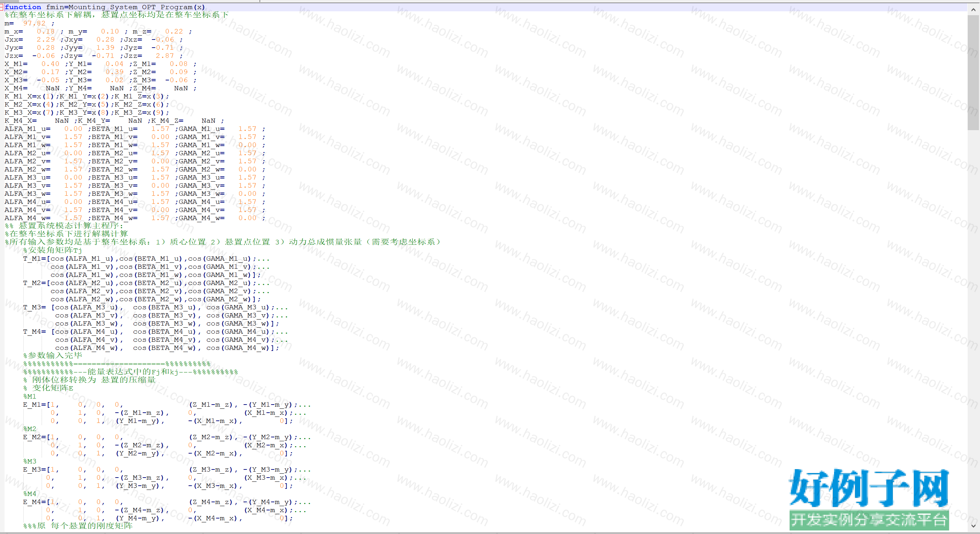Screen dimensions: 980x534
Task: Collapse the function code fold marker
Action: (x=2, y=7)
